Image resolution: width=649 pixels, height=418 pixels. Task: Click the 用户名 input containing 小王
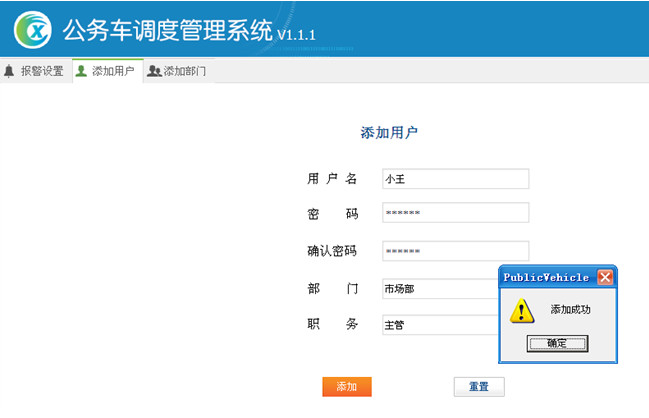[455, 179]
